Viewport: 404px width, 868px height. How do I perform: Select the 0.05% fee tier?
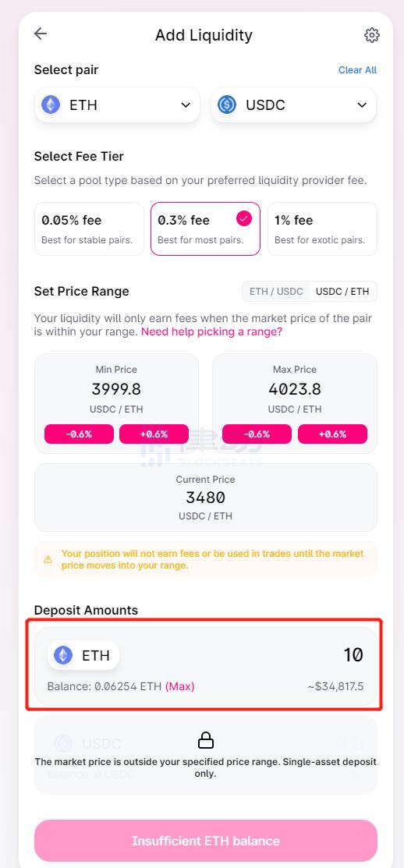89,229
